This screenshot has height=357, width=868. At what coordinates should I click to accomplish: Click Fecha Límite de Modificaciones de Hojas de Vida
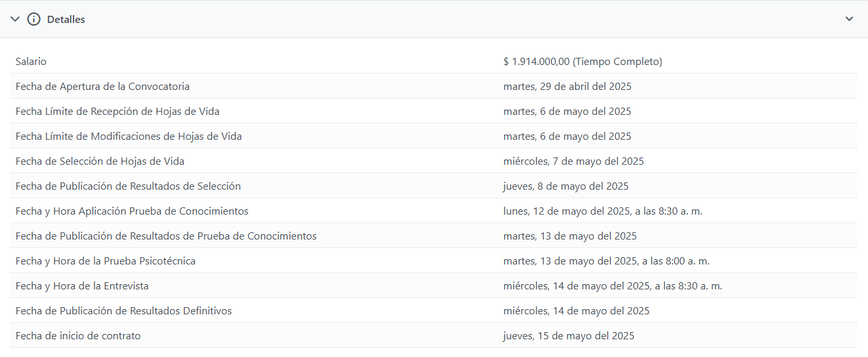point(129,136)
